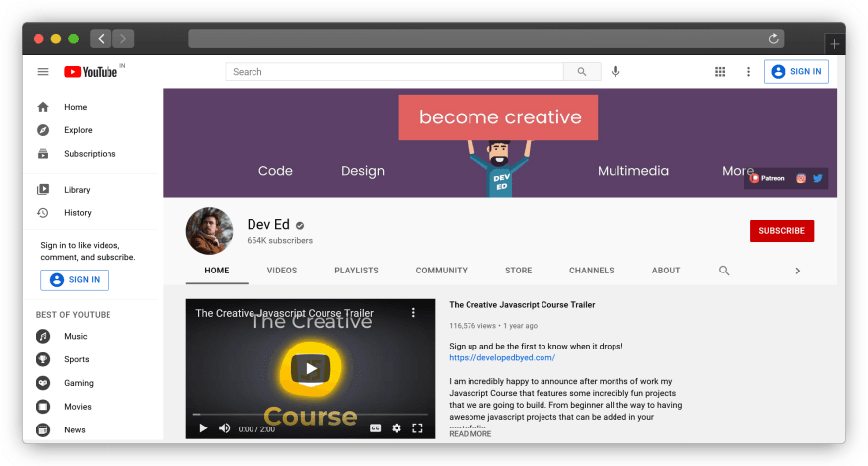Select the HOME channel tab
868x466 pixels.
tap(216, 271)
